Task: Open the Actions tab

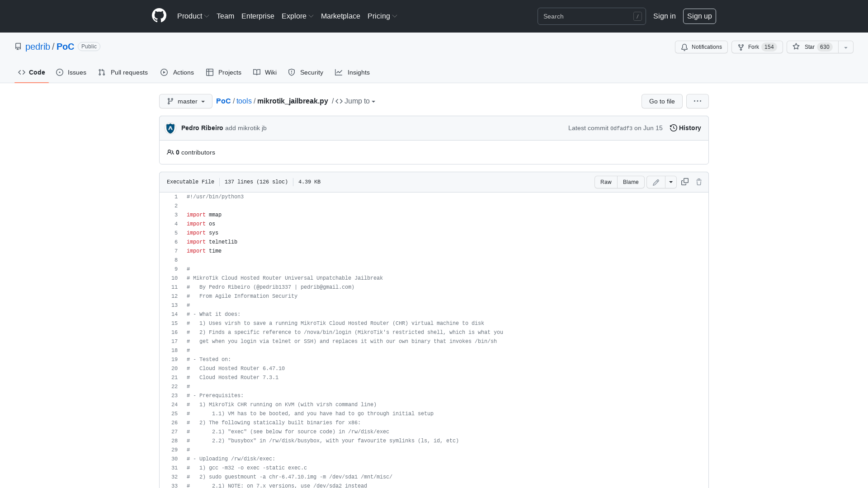Action: point(177,72)
